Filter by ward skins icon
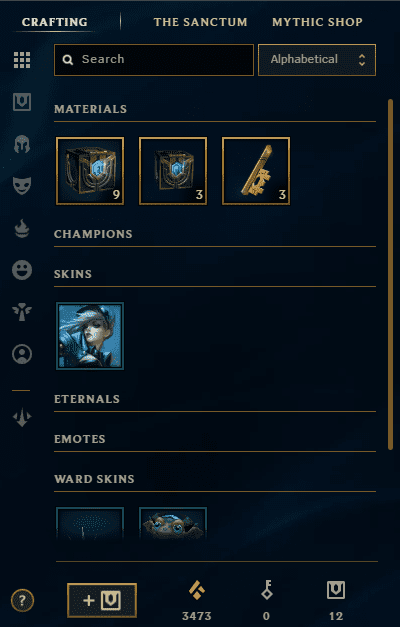 (22, 312)
